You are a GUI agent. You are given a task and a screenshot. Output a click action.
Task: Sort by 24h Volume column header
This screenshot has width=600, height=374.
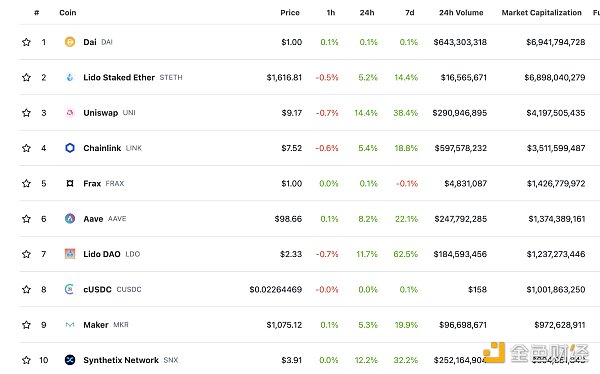click(x=461, y=13)
